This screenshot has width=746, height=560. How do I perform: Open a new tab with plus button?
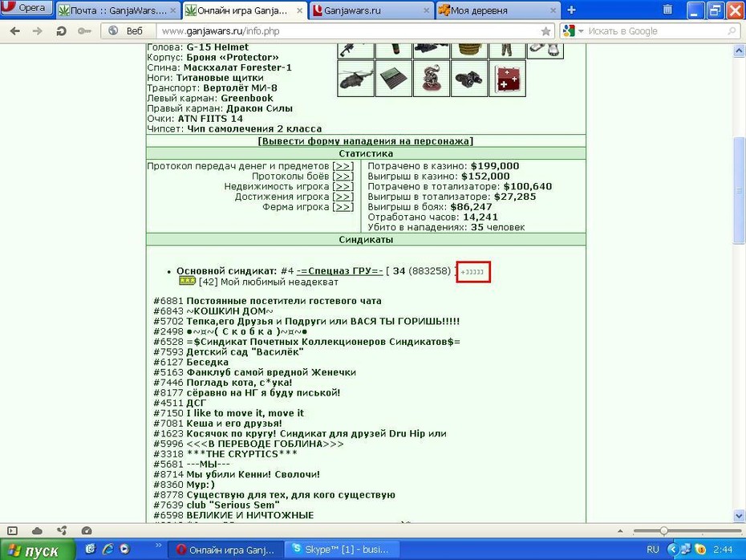coord(571,10)
